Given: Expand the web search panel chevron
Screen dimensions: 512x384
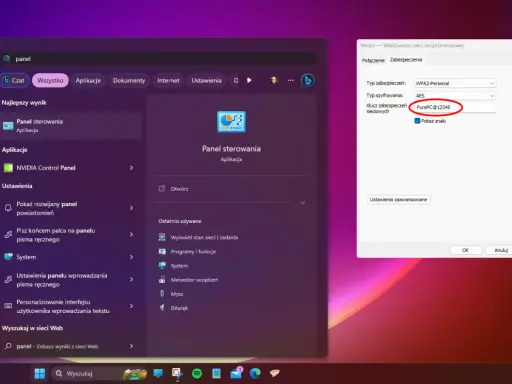Looking at the screenshot, I should tap(132, 346).
